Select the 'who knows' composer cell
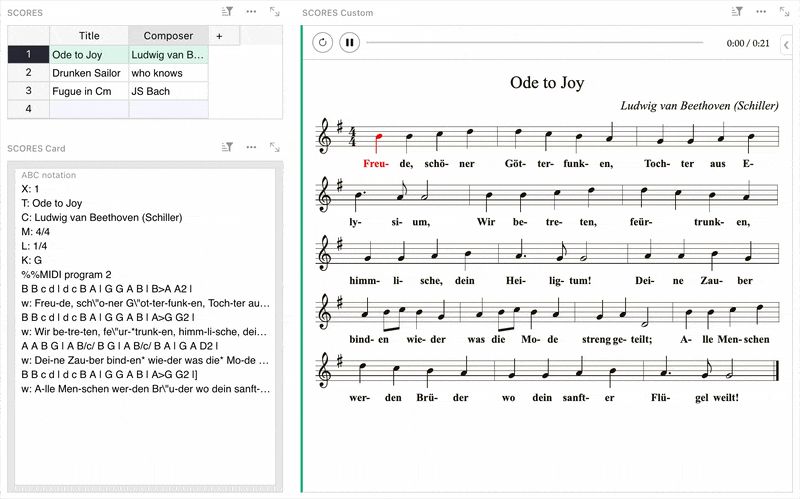Image resolution: width=800 pixels, height=499 pixels. click(168, 73)
